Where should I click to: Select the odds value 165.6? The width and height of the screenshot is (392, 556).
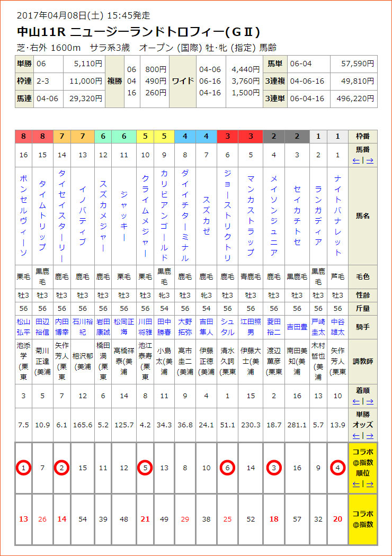coord(83,425)
